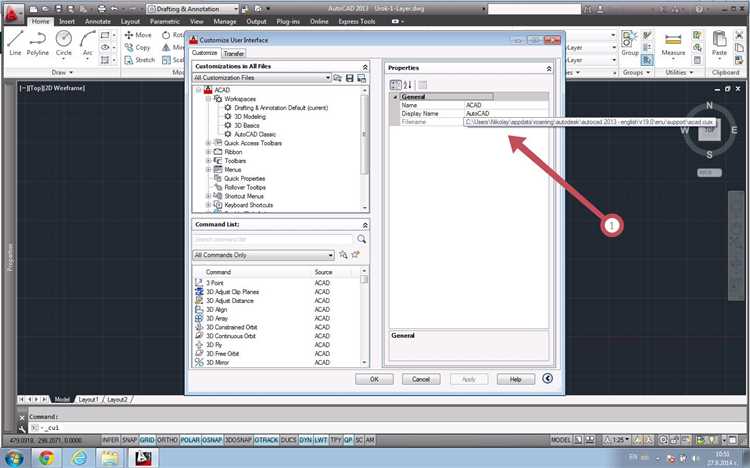
Task: Toggle OSNAP in status bar
Action: coord(212,440)
